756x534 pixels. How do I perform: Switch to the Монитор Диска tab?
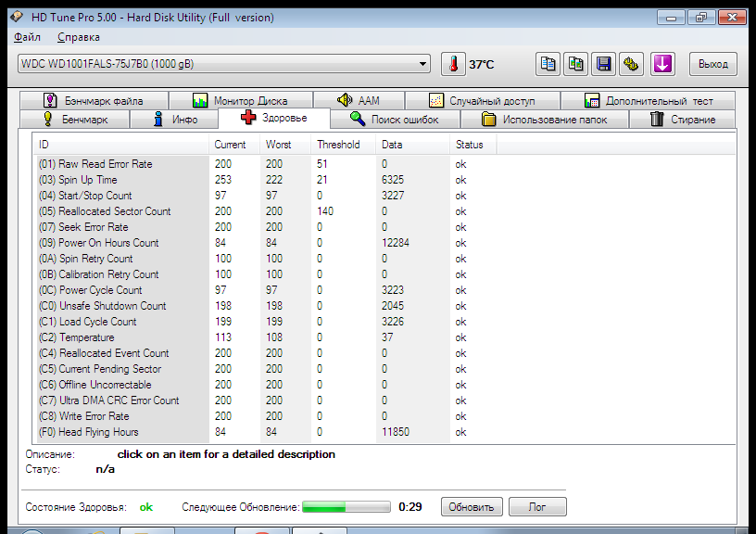pyautogui.click(x=241, y=101)
